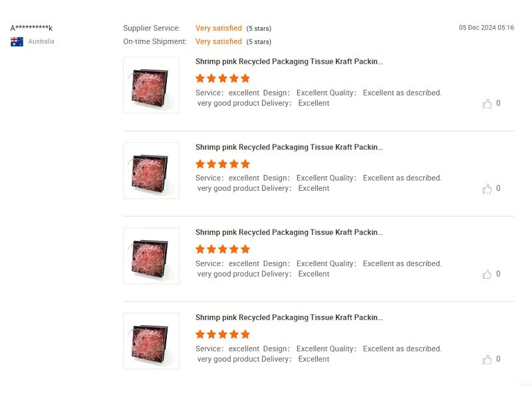This screenshot has width=532, height=399.
Task: Click thumbs-up icon on second review
Action: 487,189
